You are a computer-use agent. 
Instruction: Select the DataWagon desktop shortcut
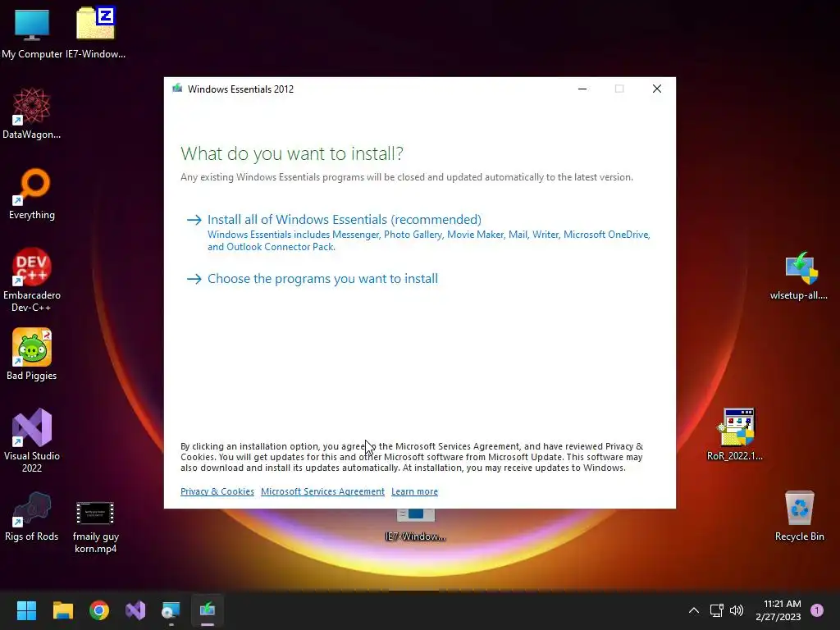pyautogui.click(x=32, y=113)
